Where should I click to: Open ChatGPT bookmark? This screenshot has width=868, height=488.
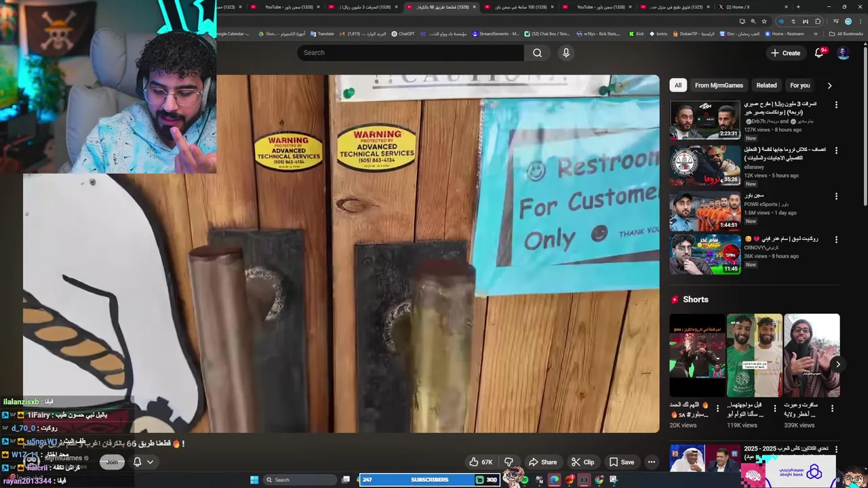[x=403, y=33]
